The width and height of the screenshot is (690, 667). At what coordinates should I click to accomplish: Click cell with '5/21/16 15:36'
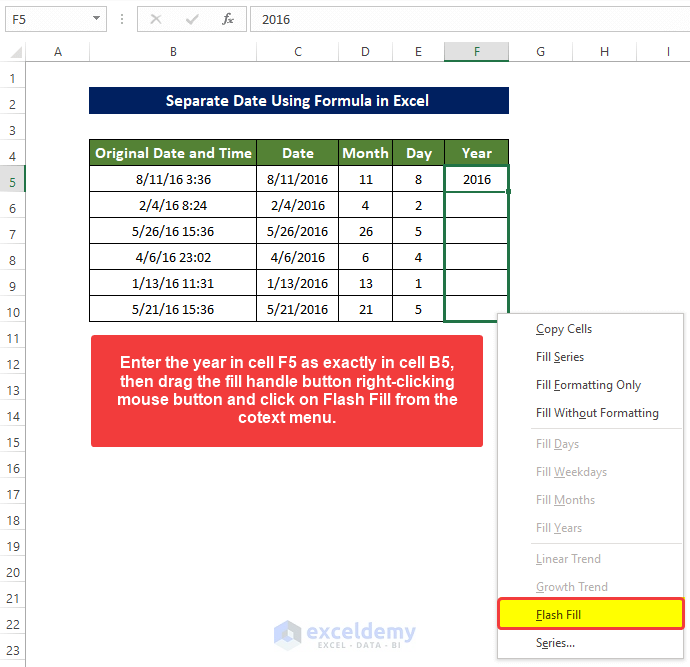pos(173,309)
